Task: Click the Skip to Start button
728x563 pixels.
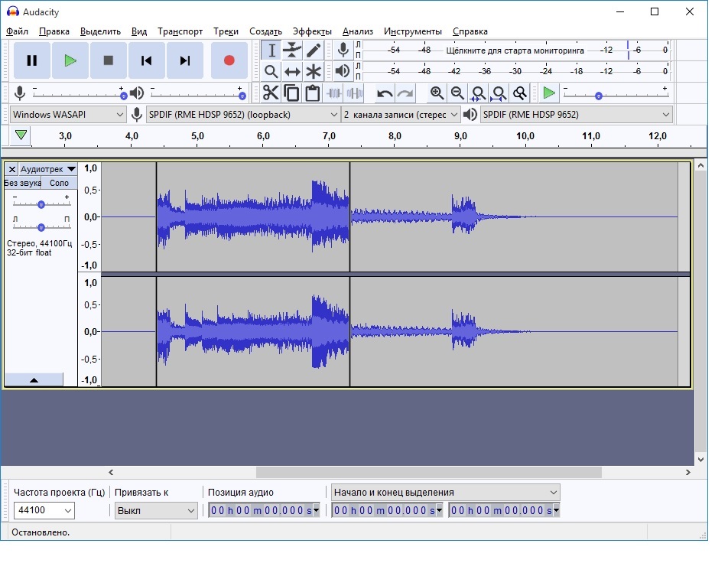Action: pos(147,60)
